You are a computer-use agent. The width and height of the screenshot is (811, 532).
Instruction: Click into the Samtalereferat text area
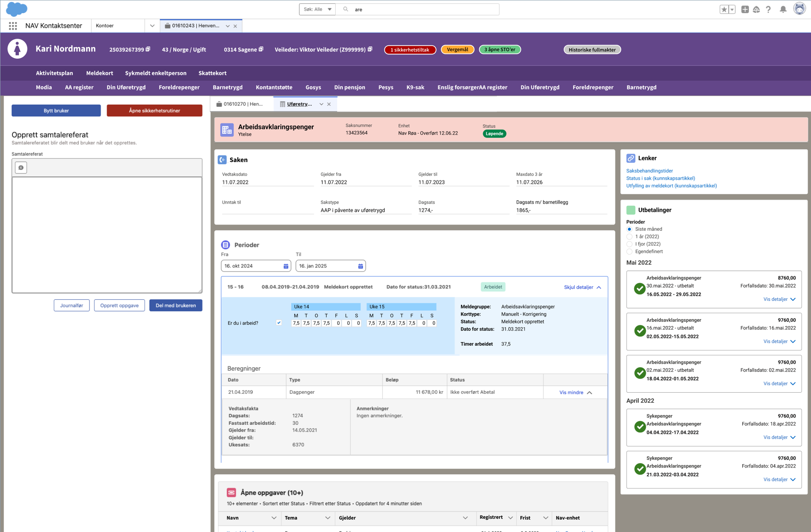107,235
